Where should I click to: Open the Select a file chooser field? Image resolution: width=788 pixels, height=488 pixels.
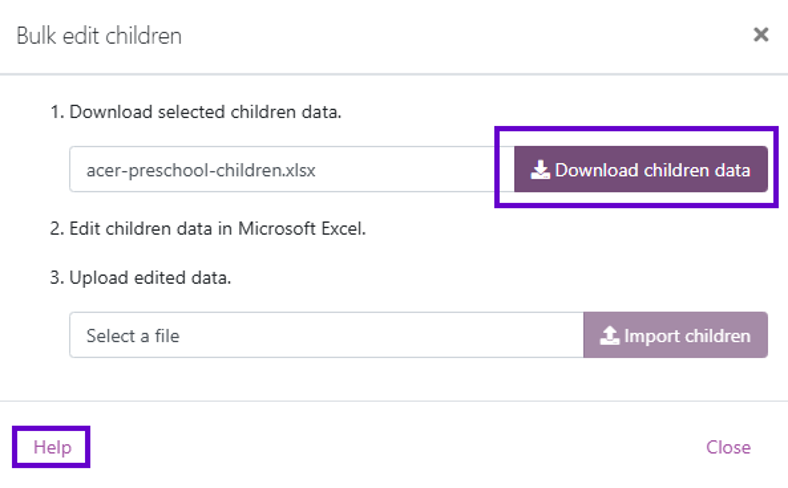(327, 335)
